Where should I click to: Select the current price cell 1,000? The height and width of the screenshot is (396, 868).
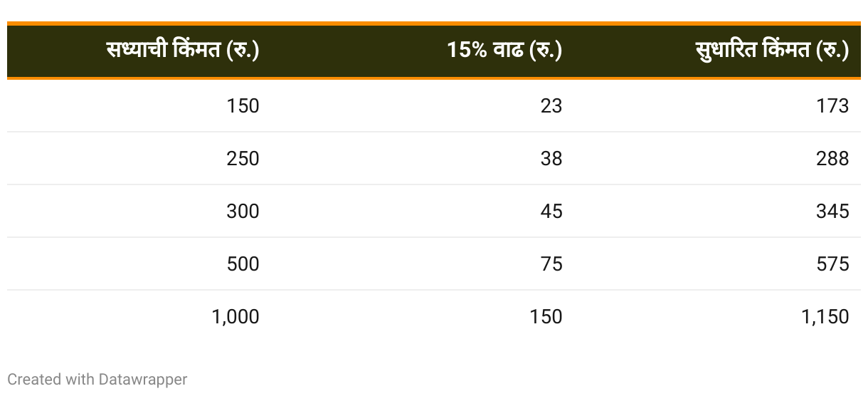(x=235, y=317)
